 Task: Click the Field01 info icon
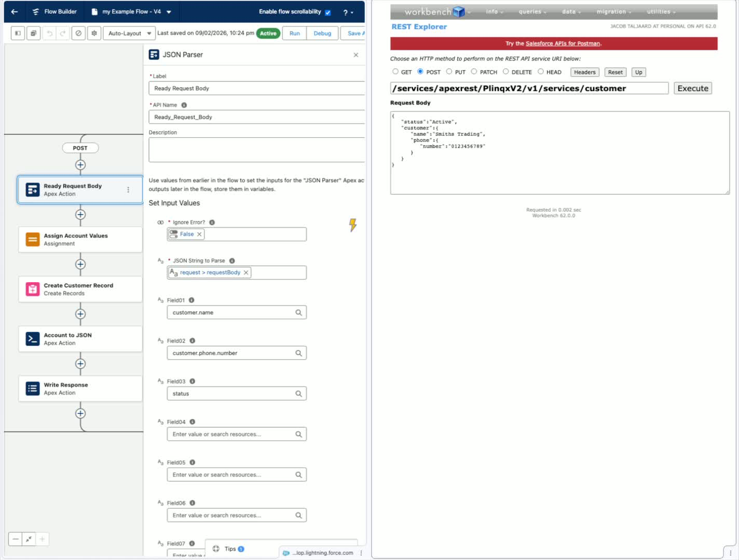[191, 300]
